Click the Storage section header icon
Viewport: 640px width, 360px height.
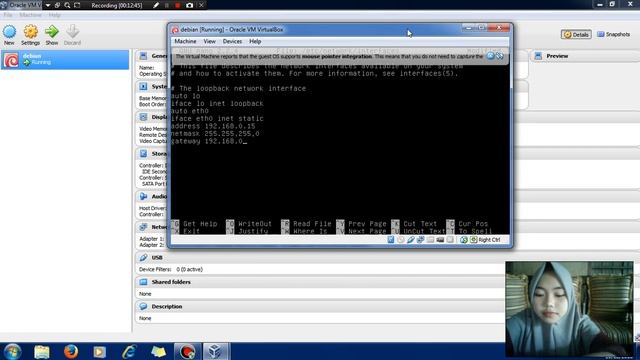click(143, 153)
